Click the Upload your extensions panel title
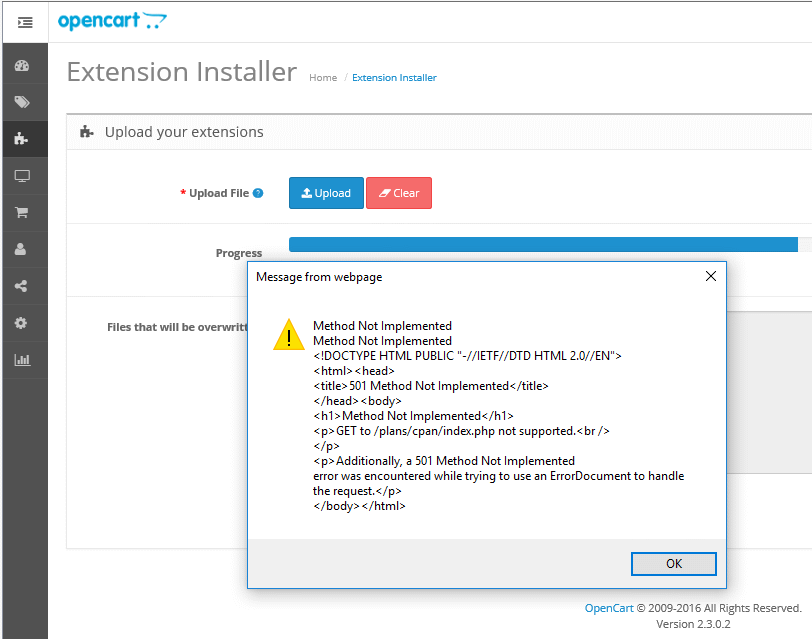 point(184,132)
